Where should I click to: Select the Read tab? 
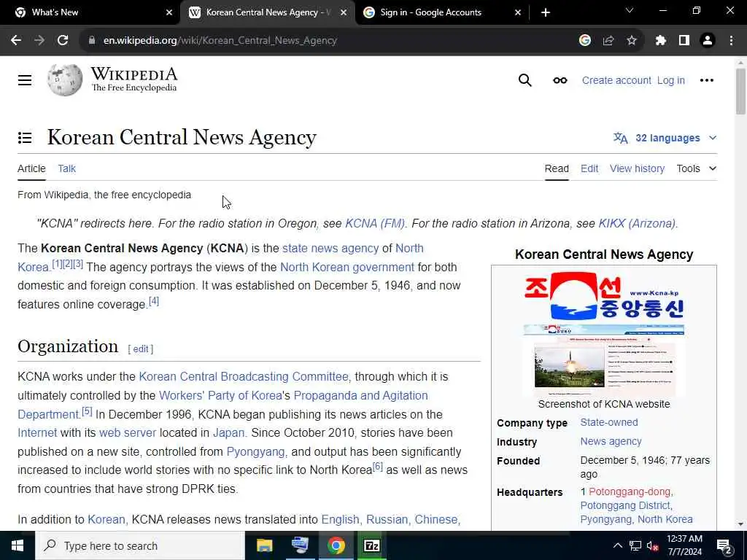(557, 168)
